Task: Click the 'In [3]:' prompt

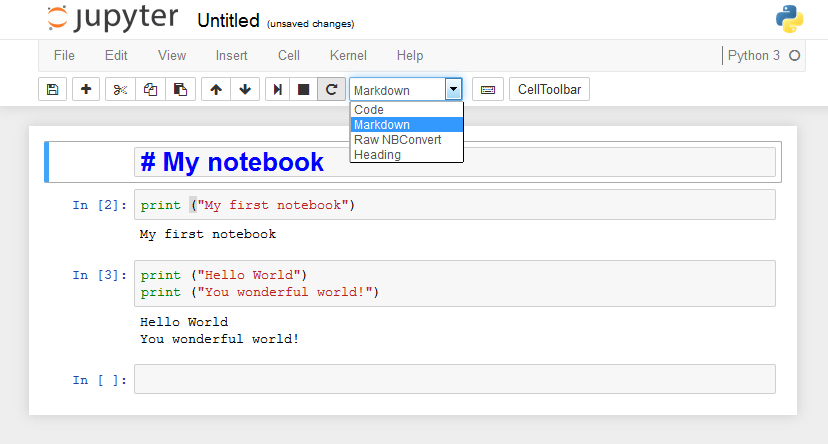Action: click(100, 275)
